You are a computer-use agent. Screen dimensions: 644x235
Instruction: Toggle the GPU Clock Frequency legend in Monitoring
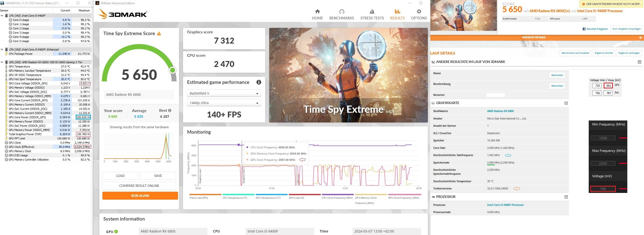[404, 196]
